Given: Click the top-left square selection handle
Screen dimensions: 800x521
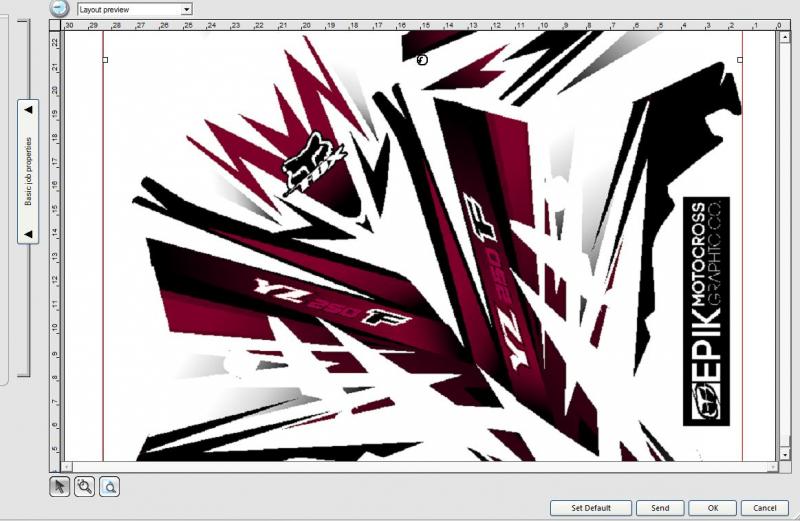Looking at the screenshot, I should [105, 60].
